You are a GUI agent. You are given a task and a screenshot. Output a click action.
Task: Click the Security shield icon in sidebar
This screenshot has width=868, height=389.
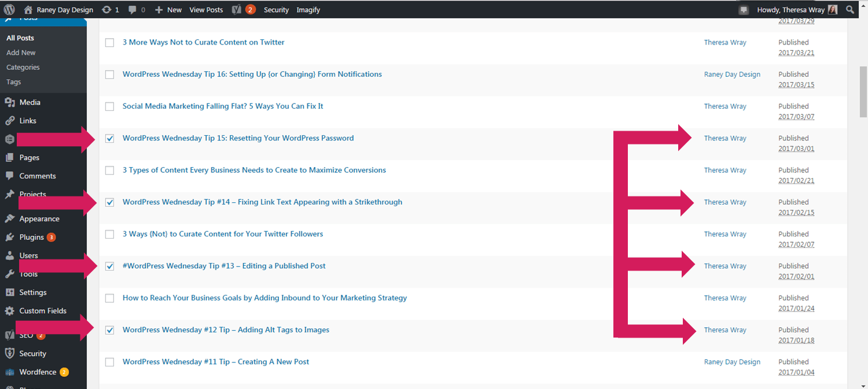pyautogui.click(x=10, y=353)
